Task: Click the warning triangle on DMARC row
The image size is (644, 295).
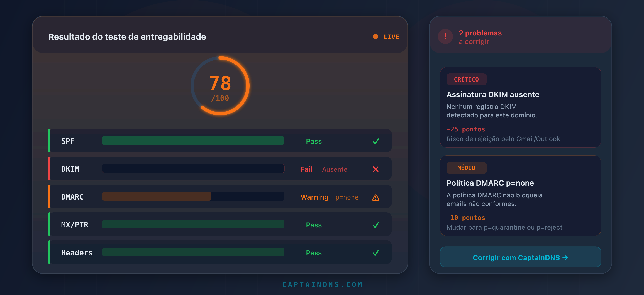Action: [376, 197]
